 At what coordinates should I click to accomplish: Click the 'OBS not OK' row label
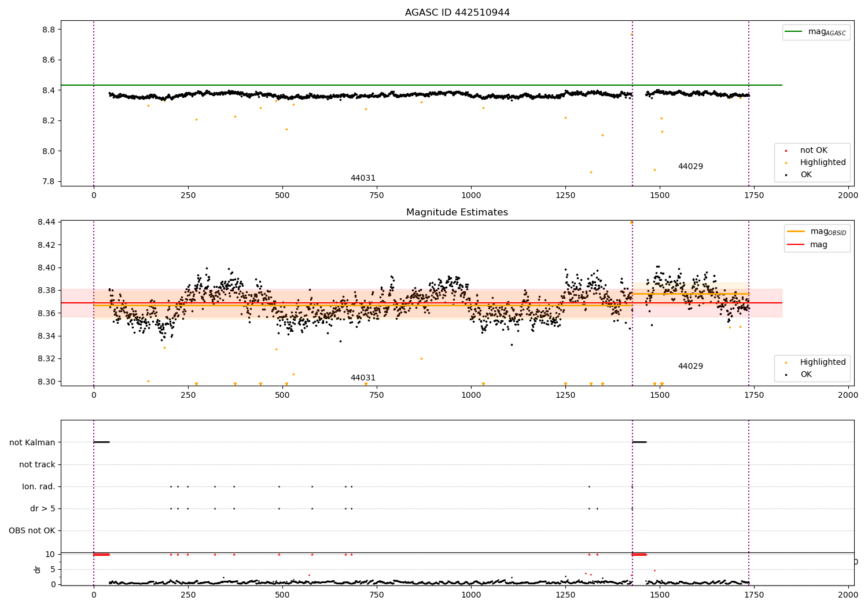[32, 531]
